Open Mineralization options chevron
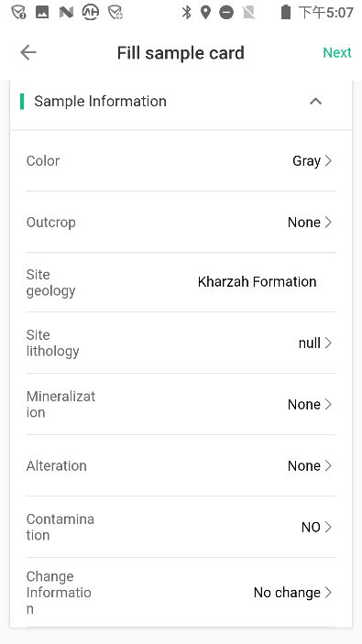362x644 pixels. (328, 404)
